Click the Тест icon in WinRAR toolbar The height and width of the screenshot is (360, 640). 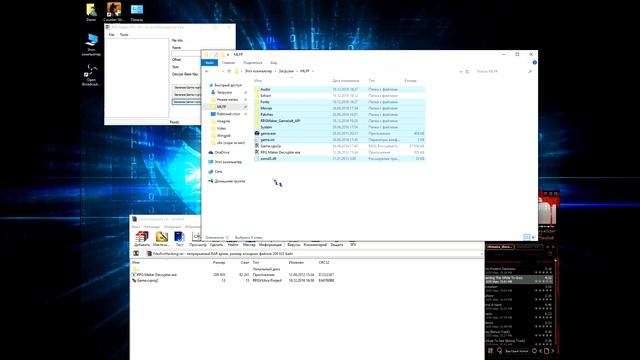click(x=179, y=237)
